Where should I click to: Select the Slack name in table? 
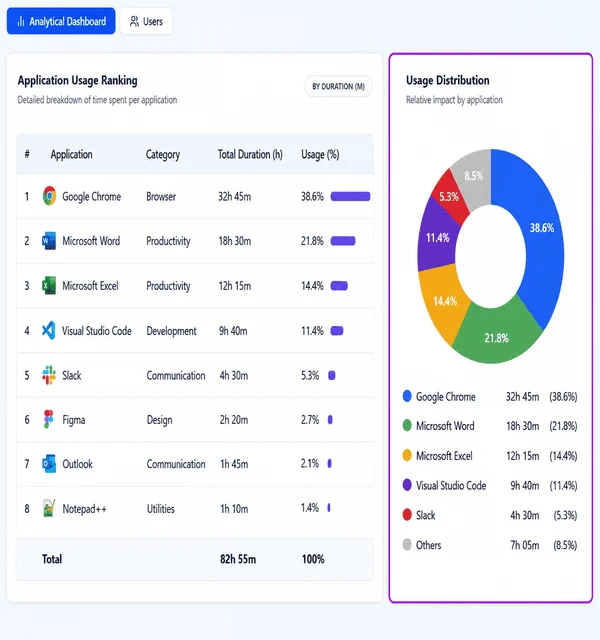(72, 375)
